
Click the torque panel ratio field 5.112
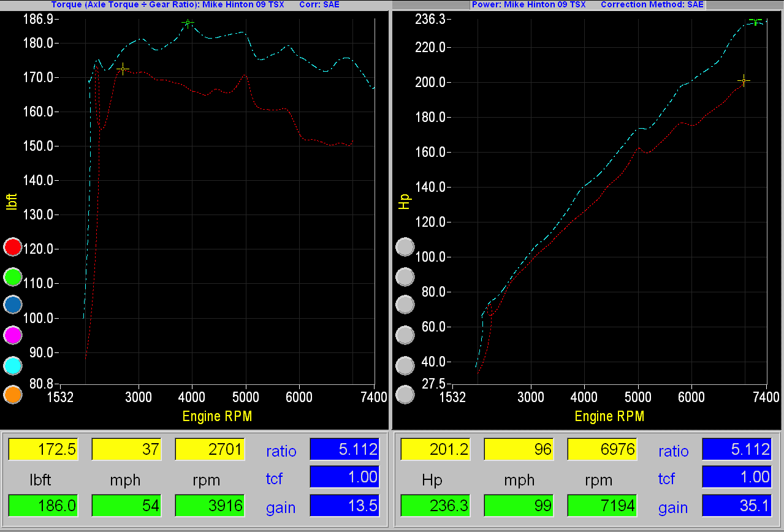click(344, 449)
